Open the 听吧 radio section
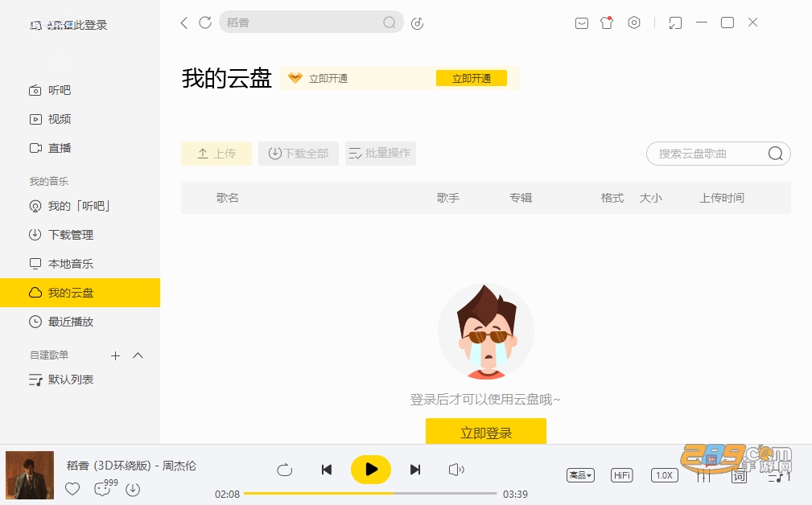Image resolution: width=812 pixels, height=505 pixels. pyautogui.click(x=50, y=91)
